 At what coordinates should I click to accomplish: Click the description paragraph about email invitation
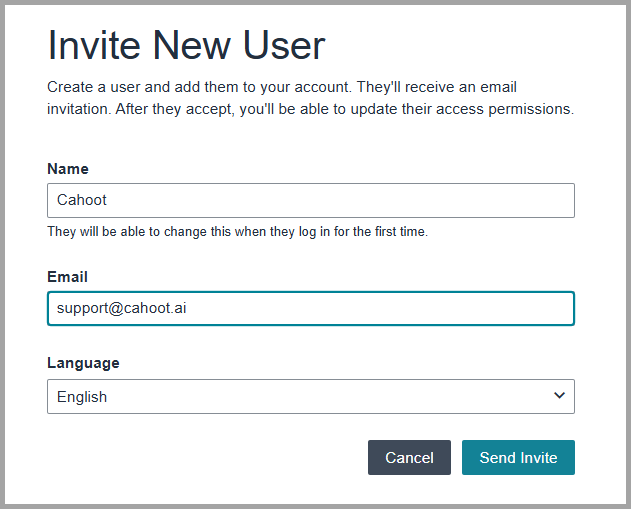(311, 98)
